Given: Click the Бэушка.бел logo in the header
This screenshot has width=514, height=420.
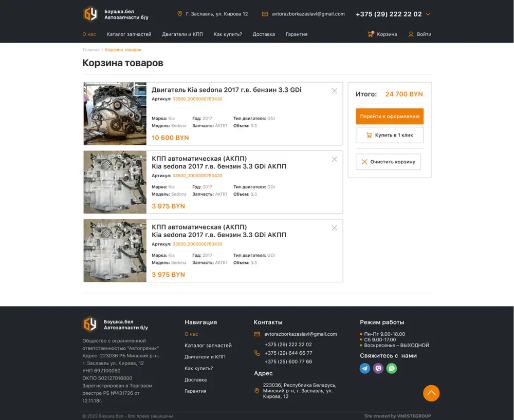Looking at the screenshot, I should (115, 14).
